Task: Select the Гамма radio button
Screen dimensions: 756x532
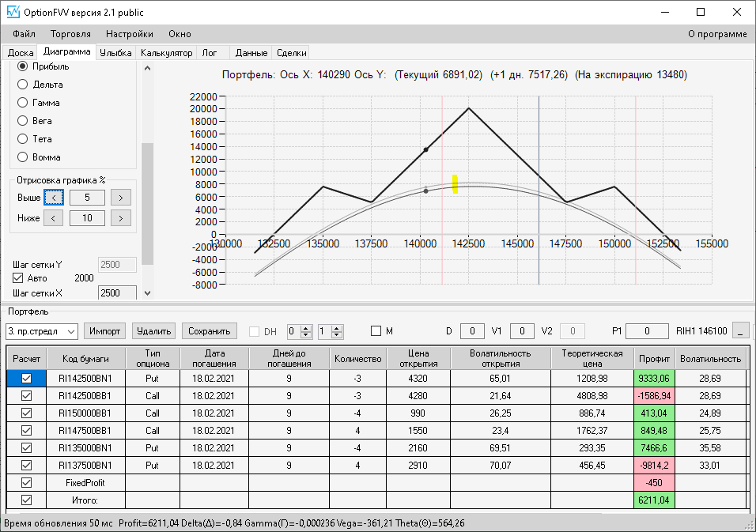Action: tap(22, 103)
